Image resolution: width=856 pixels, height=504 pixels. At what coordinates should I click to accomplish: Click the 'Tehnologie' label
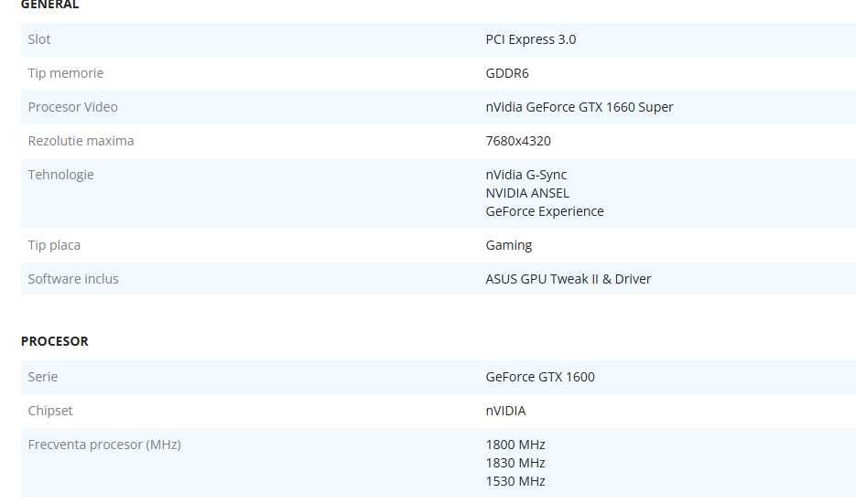pyautogui.click(x=60, y=175)
